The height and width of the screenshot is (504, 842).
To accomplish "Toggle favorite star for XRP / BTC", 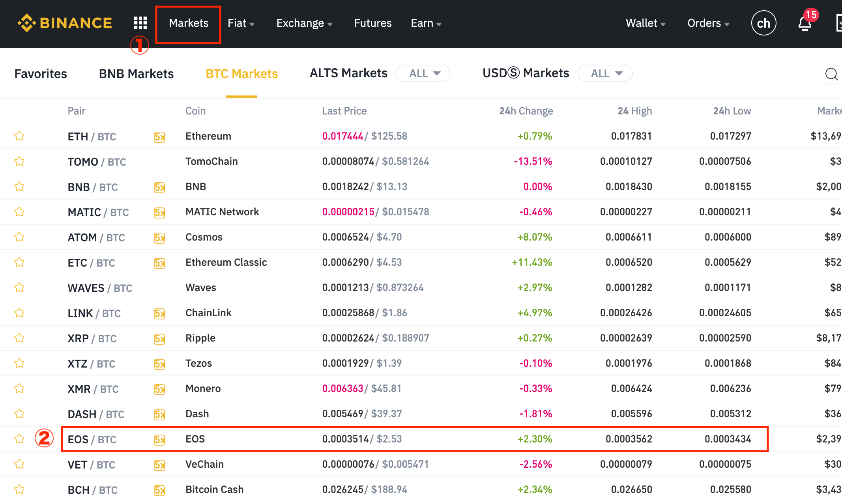I will pyautogui.click(x=19, y=338).
